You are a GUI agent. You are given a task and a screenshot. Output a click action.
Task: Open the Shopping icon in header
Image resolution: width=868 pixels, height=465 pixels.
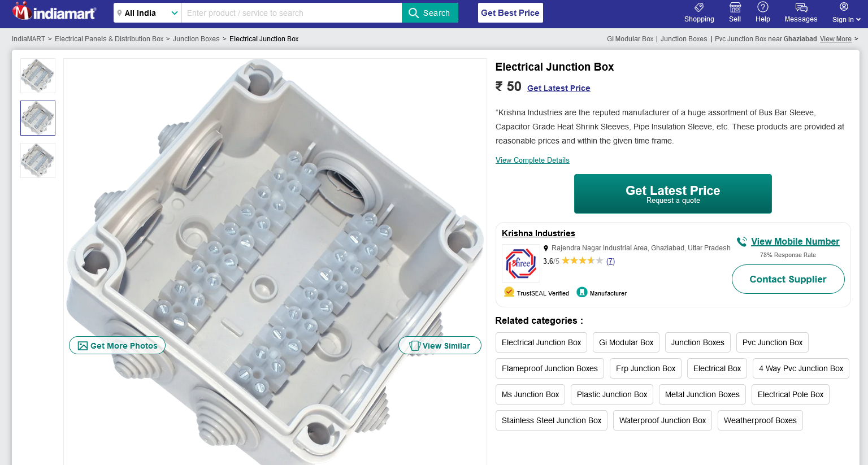(699, 8)
